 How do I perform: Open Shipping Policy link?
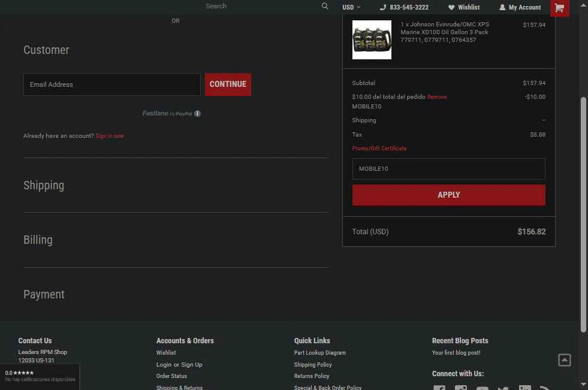pyautogui.click(x=313, y=364)
